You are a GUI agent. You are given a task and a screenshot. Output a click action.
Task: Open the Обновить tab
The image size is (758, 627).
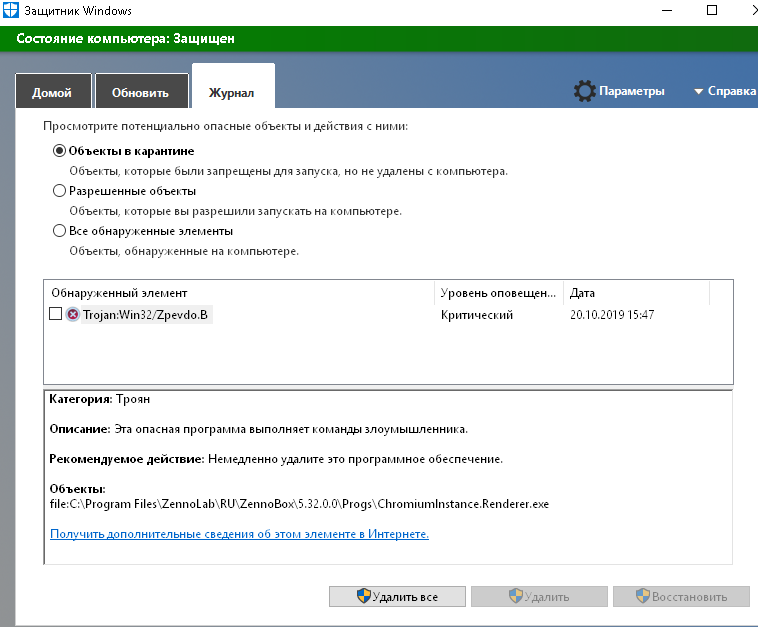tap(142, 91)
